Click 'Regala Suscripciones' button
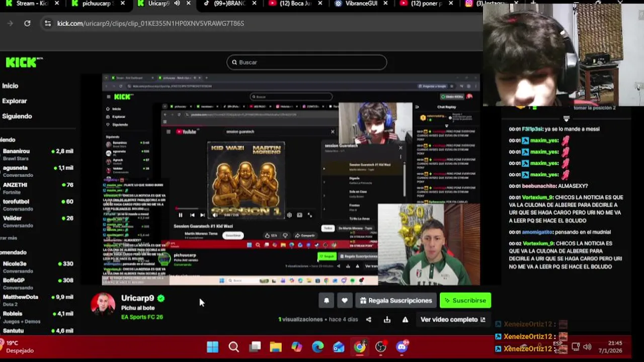Screen dimensions: 644x362 (x=395, y=301)
